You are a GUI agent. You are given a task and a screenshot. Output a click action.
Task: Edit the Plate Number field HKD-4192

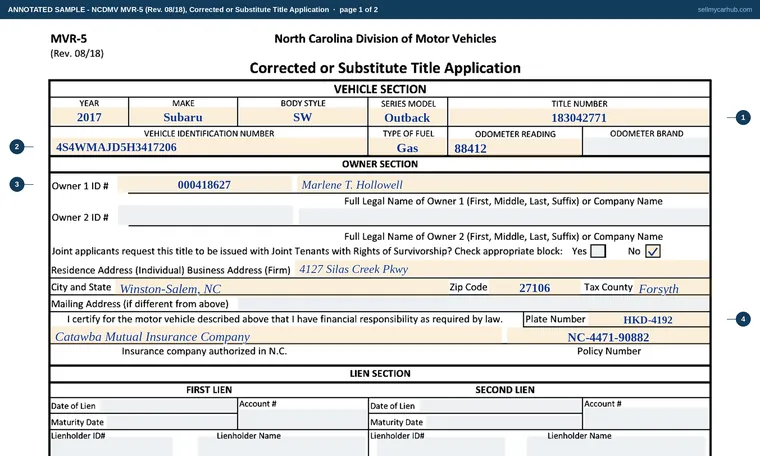[x=648, y=319]
